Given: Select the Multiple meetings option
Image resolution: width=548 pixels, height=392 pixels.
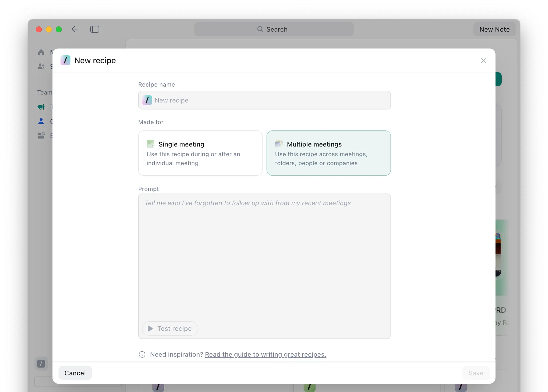Looking at the screenshot, I should click(x=329, y=153).
